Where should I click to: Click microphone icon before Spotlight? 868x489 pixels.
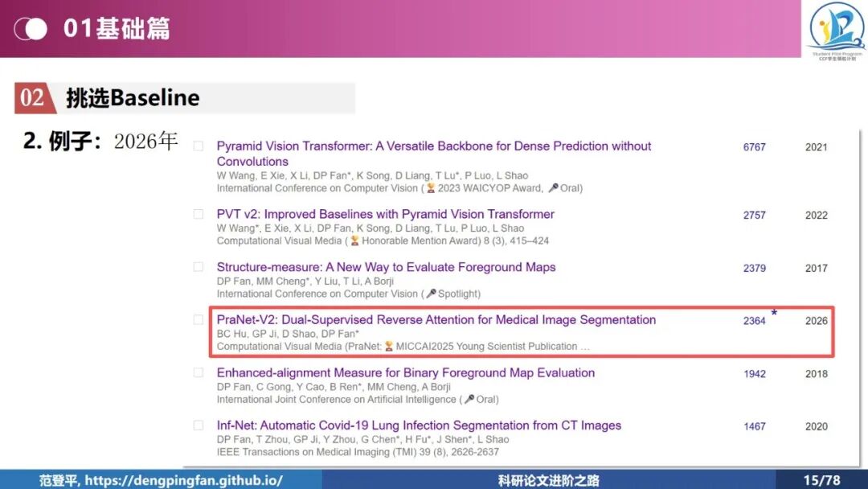pyautogui.click(x=431, y=294)
